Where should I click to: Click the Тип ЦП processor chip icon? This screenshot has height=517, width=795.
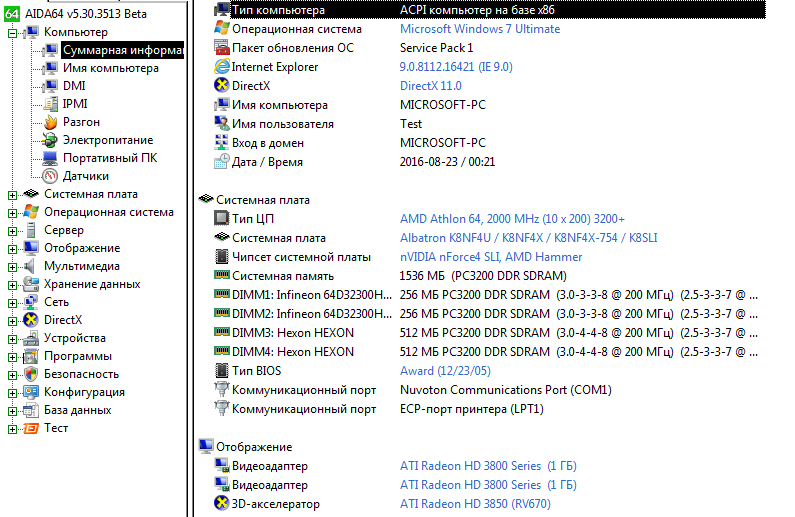point(222,218)
